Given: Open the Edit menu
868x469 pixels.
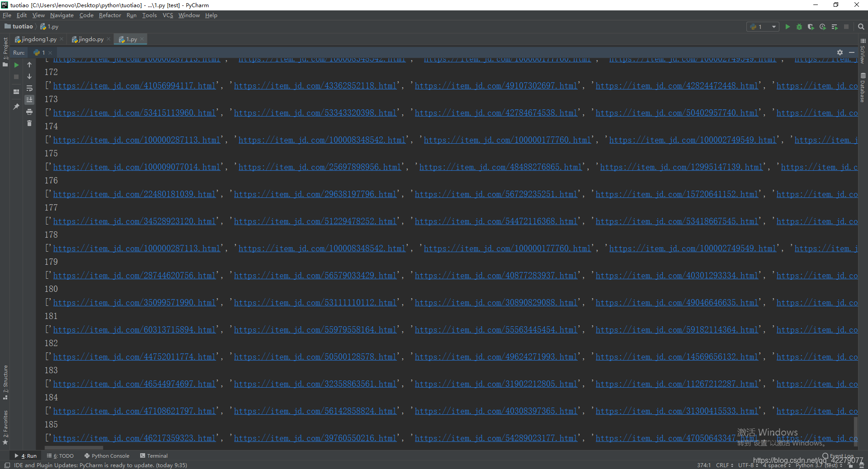Looking at the screenshot, I should point(22,15).
